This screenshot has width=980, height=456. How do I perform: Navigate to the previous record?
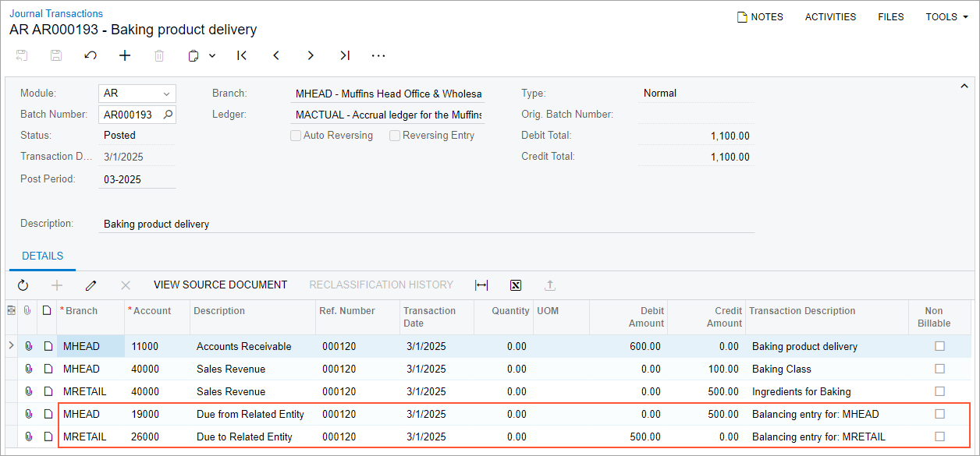pyautogui.click(x=276, y=55)
